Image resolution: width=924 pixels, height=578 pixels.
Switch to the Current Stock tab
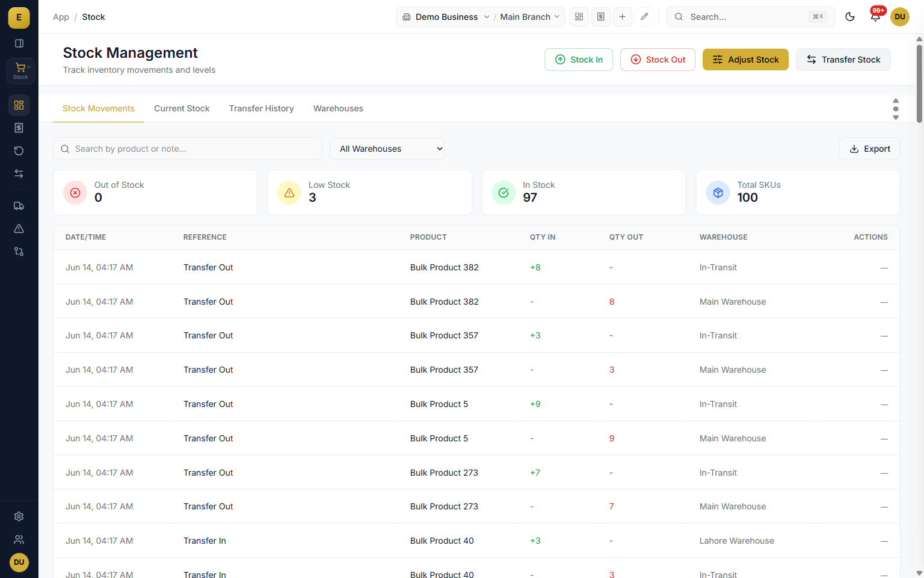[x=182, y=108]
